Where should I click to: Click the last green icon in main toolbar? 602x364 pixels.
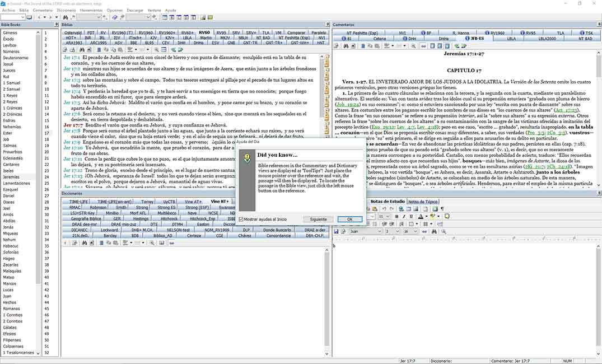coord(211,17)
